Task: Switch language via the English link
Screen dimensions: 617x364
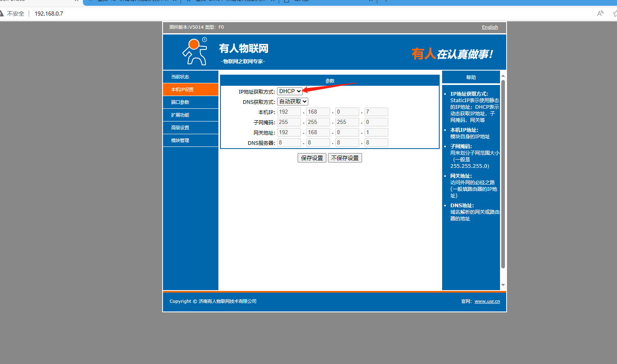Action: (x=490, y=27)
